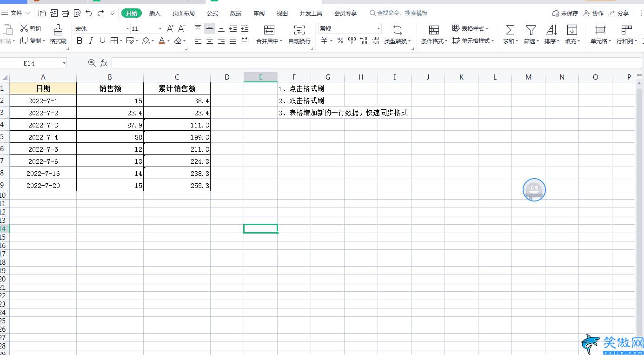Click the Rows and Columns (行和列) button
The image size is (644, 355).
click(x=626, y=34)
